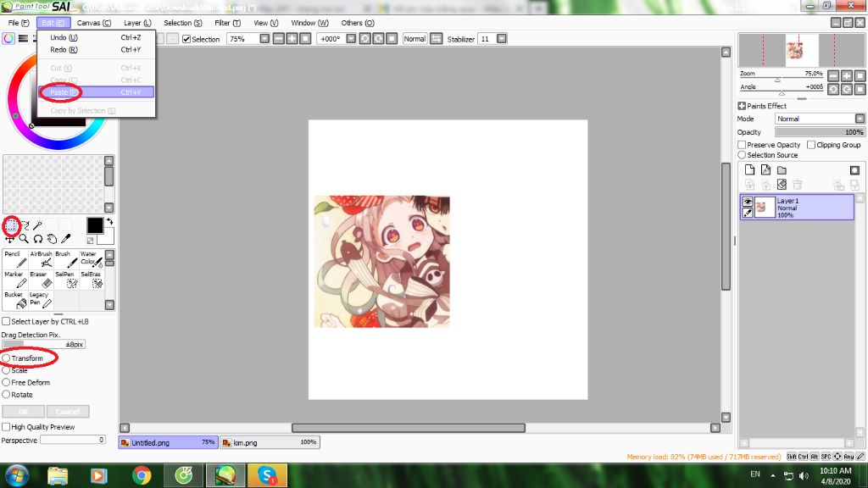Image resolution: width=868 pixels, height=488 pixels.
Task: Activate the AirBrush tool
Action: 40,259
